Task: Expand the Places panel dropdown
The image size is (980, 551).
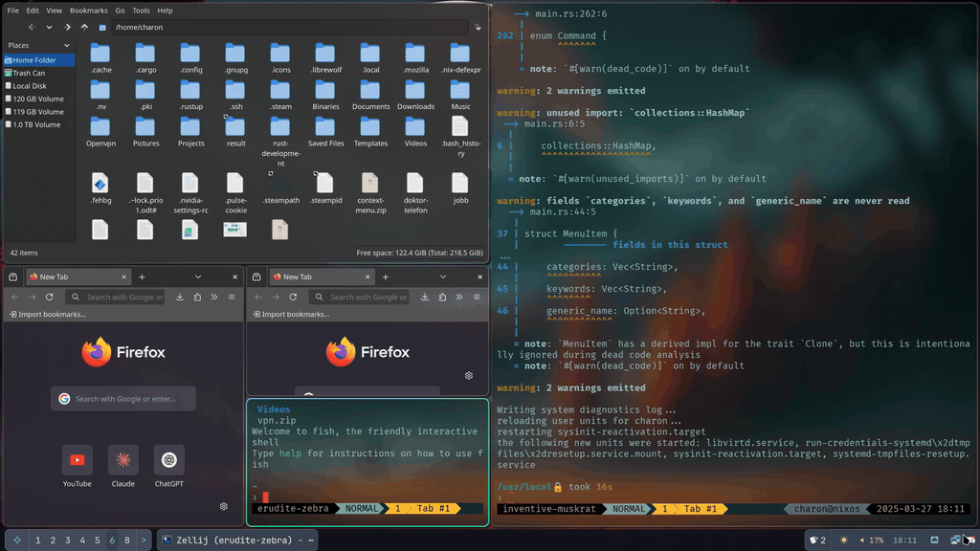Action: [x=66, y=45]
